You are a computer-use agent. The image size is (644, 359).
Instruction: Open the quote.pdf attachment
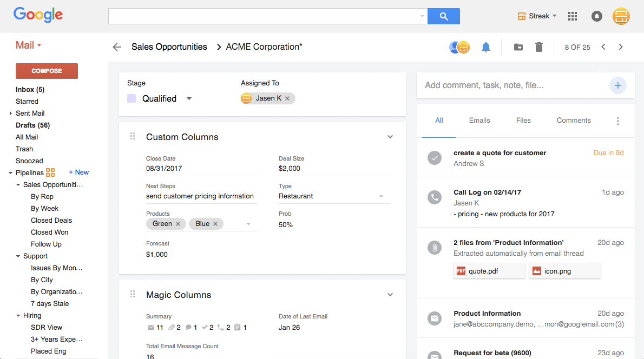click(489, 271)
